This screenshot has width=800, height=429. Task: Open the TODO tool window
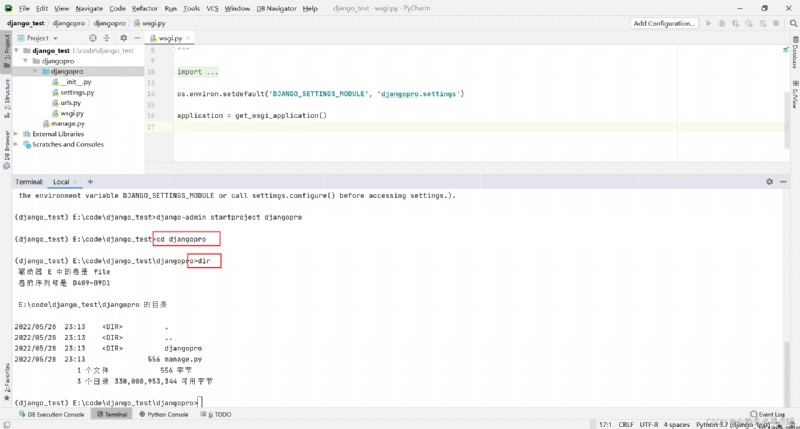pos(216,414)
